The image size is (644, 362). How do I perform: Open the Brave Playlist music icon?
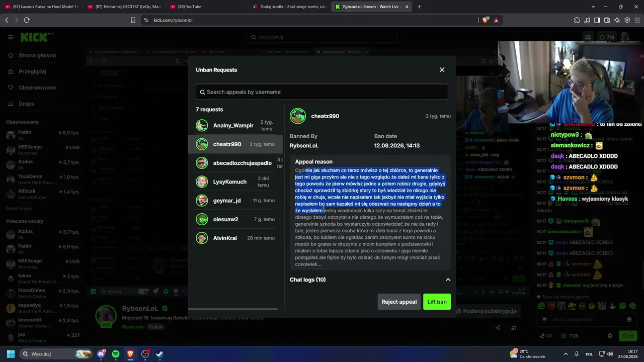pos(587,20)
